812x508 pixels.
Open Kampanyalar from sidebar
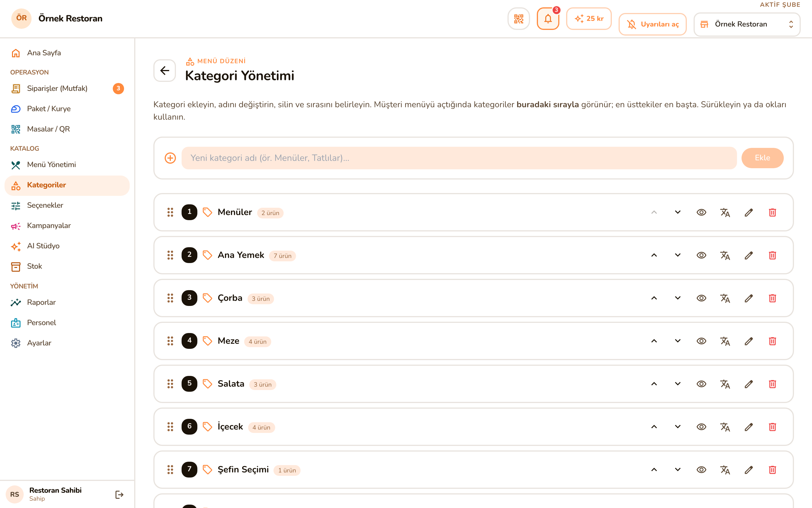pos(67,226)
